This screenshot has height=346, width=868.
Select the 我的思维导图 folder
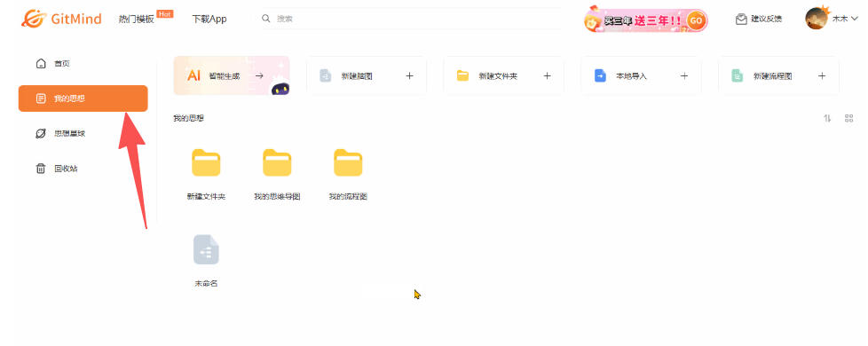[x=277, y=175]
